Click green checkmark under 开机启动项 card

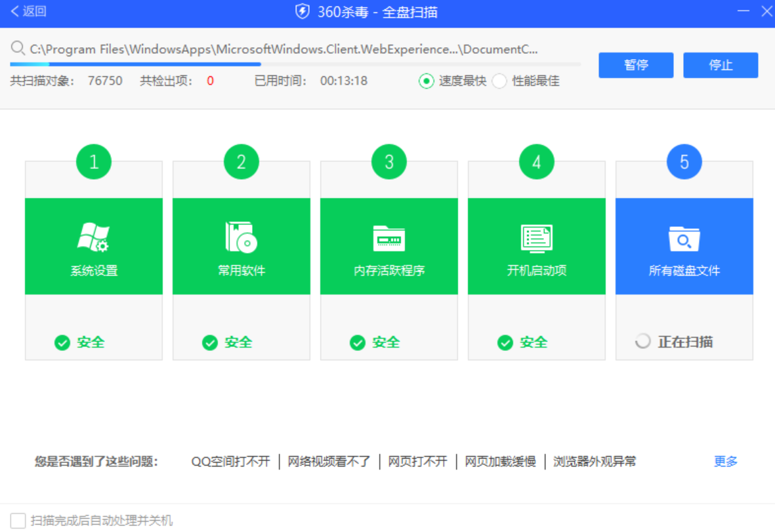click(505, 342)
